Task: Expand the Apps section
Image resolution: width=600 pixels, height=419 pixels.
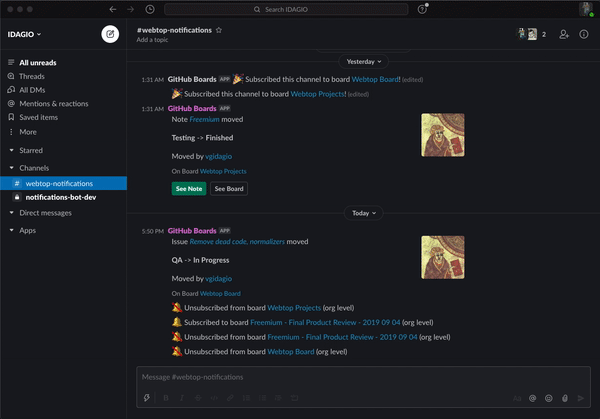Action: pos(11,230)
